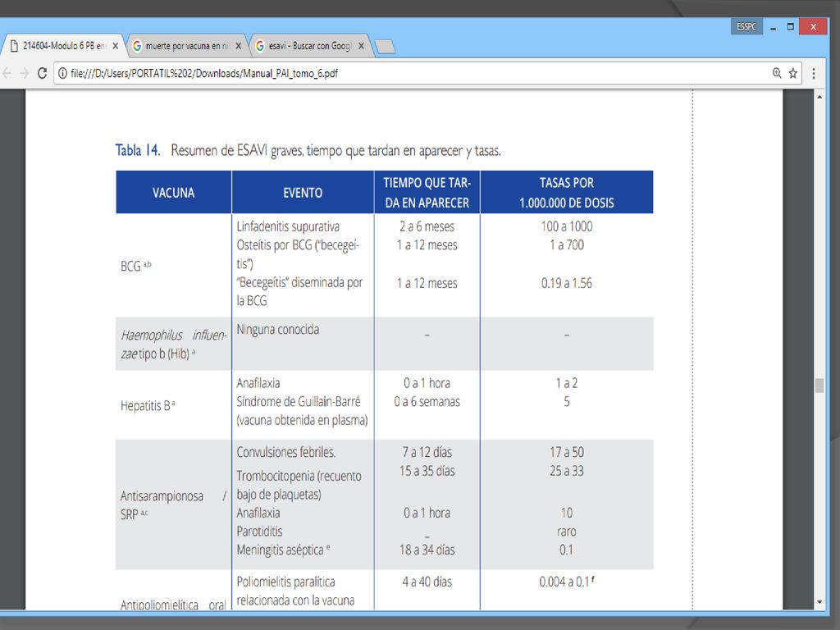The height and width of the screenshot is (630, 840).
Task: Bookmark this page with the star icon
Action: pos(793,73)
